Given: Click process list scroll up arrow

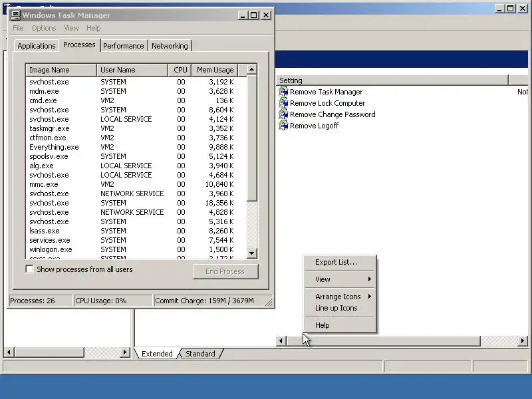Looking at the screenshot, I should click(251, 70).
